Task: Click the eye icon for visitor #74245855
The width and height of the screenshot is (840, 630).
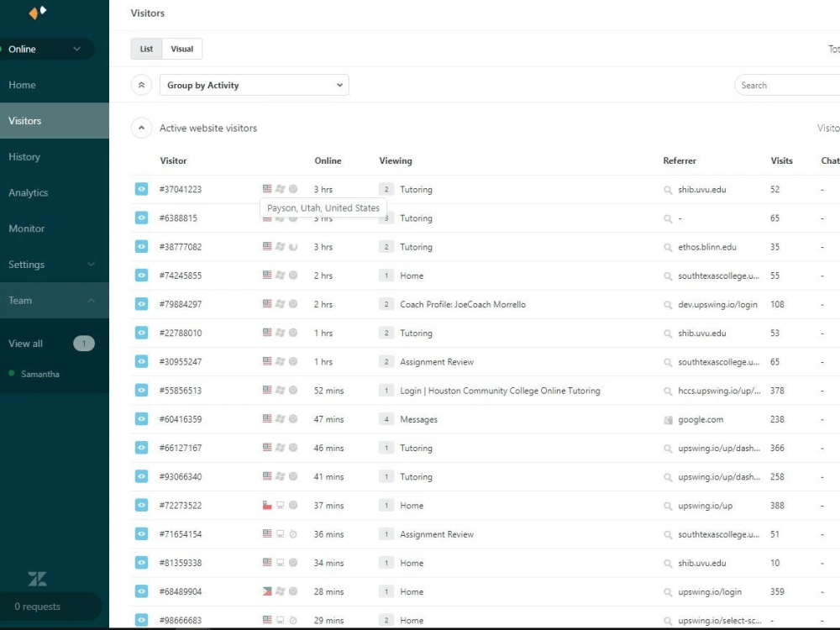Action: tap(141, 276)
